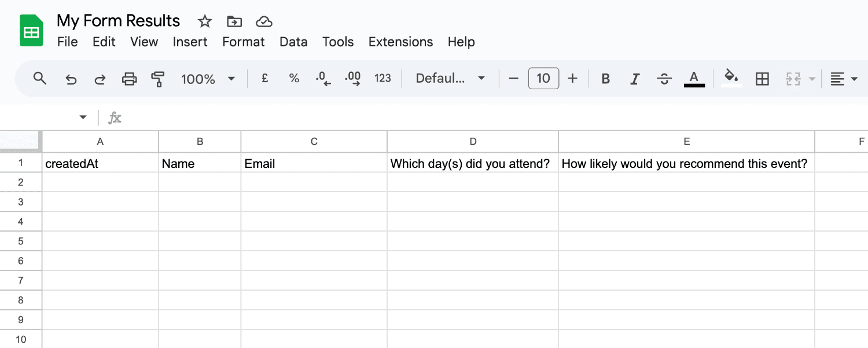Click the undo arrow

pyautogui.click(x=71, y=79)
